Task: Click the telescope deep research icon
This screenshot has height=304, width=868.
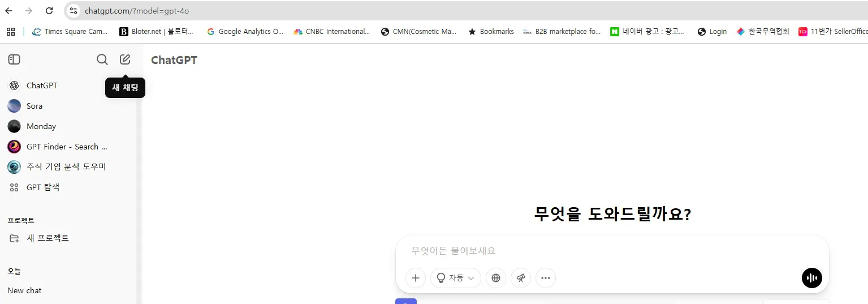Action: [521, 278]
